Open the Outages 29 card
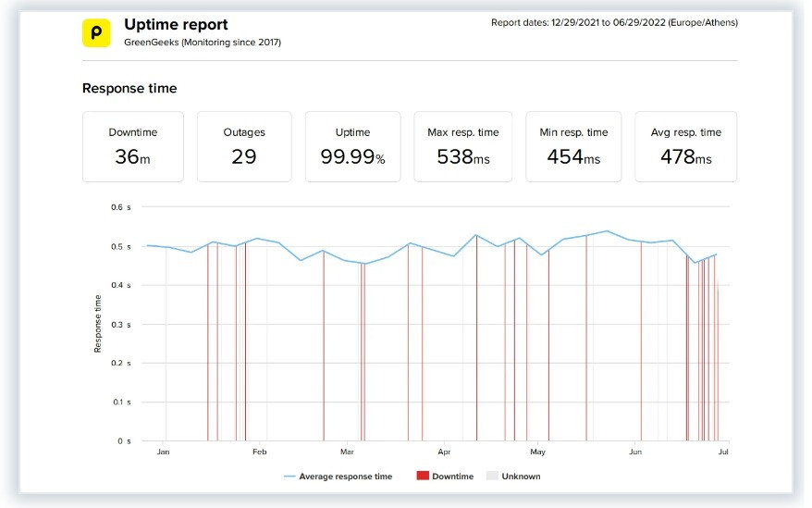812x508 pixels. [244, 147]
